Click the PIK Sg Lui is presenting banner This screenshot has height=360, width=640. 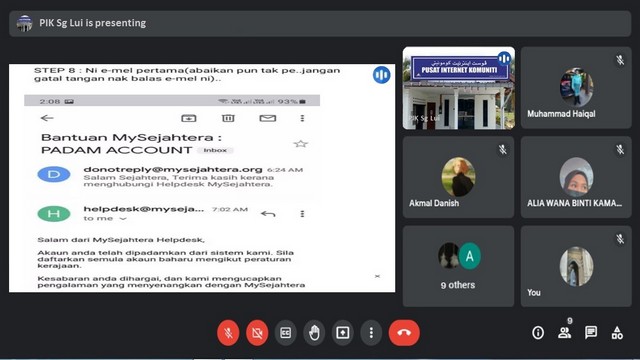[320, 23]
